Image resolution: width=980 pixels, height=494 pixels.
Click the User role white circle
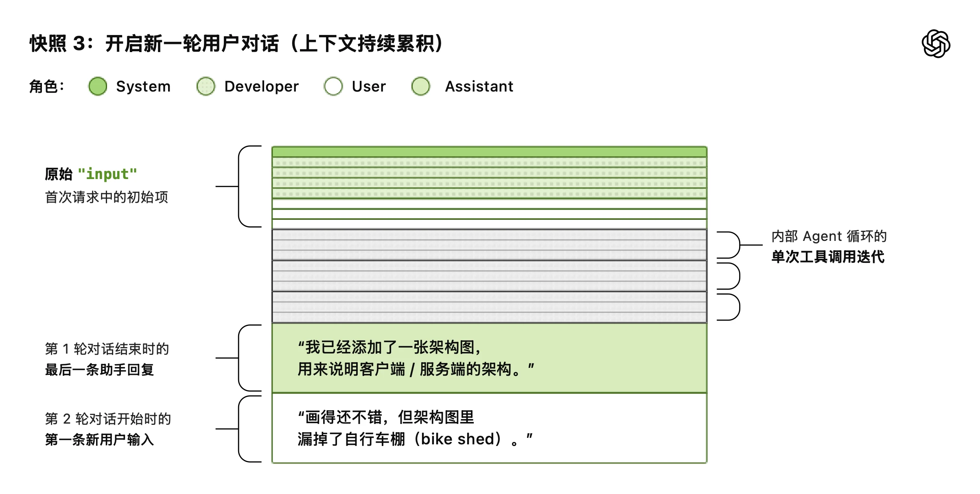(333, 86)
